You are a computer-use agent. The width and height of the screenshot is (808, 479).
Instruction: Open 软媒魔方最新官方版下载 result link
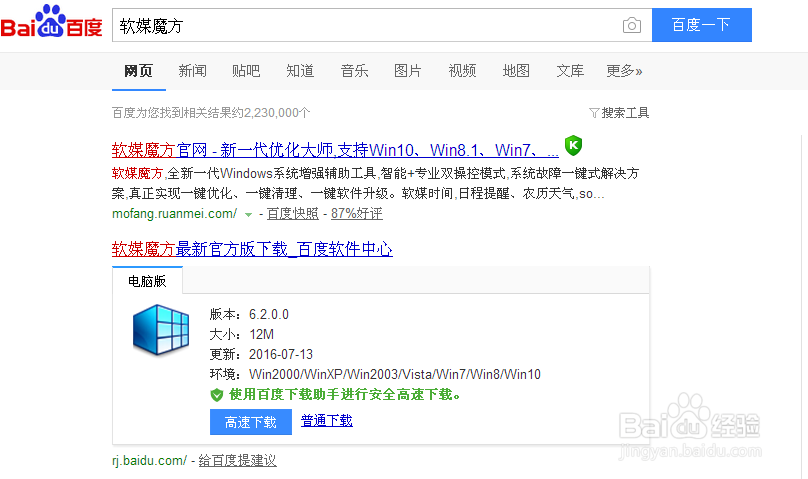point(252,249)
